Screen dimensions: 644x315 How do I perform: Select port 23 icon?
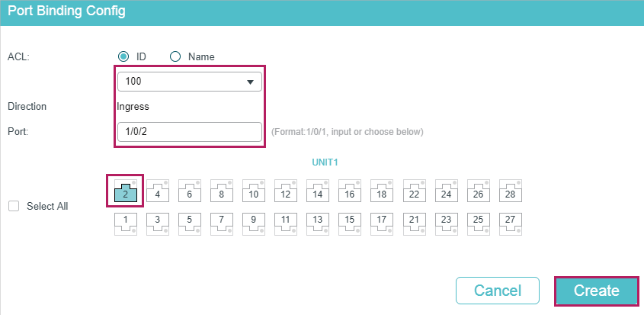[x=446, y=223]
